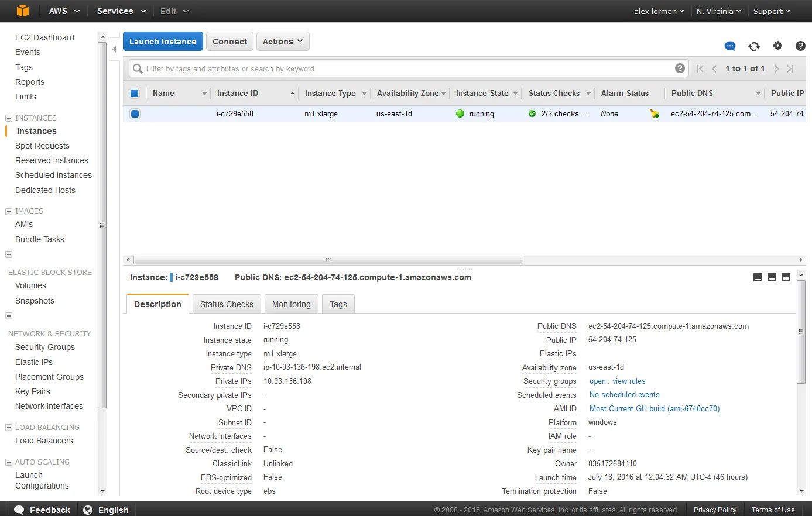Switch to the Tags tab

coord(338,304)
